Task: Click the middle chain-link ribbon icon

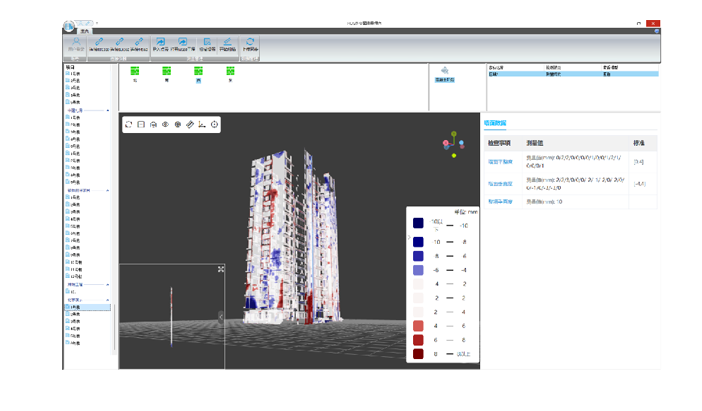Action: tap(120, 42)
